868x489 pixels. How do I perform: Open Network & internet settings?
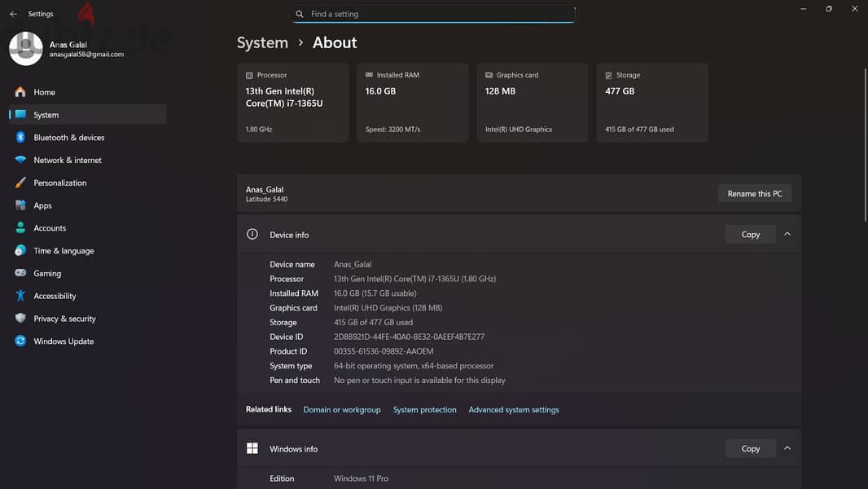(87, 160)
